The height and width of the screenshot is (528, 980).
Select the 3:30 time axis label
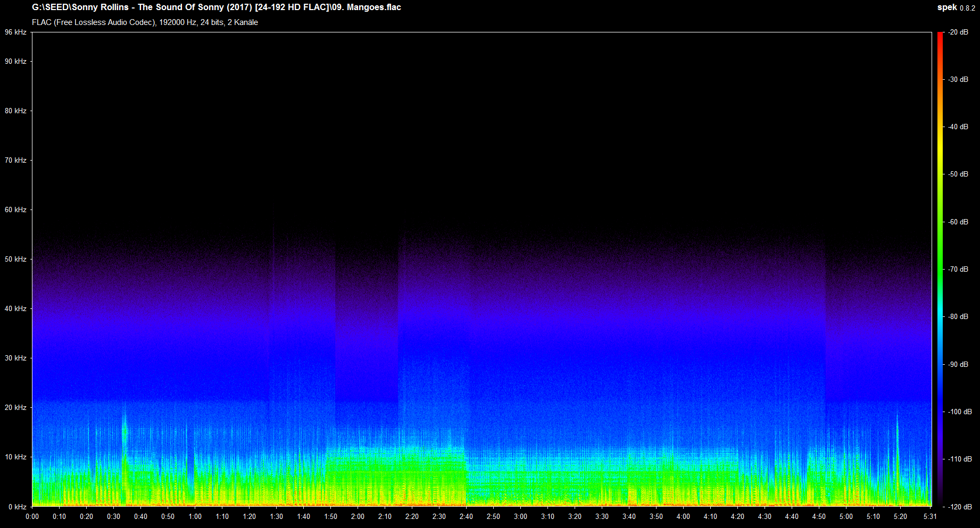[x=602, y=516]
